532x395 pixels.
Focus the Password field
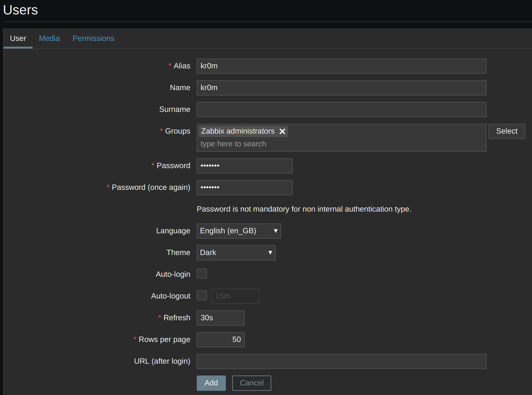click(244, 166)
